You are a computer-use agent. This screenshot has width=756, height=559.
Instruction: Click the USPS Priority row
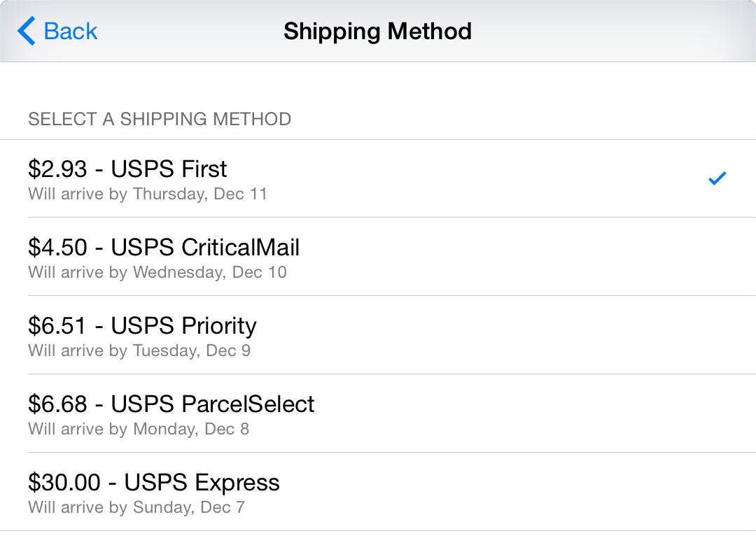142,326
